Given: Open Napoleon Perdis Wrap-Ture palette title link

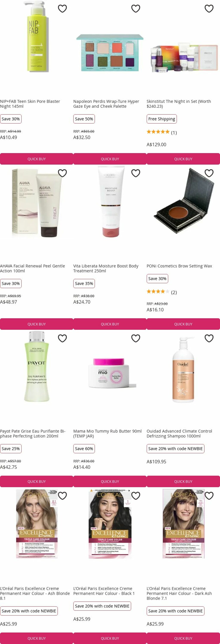Looking at the screenshot, I should tap(106, 104).
